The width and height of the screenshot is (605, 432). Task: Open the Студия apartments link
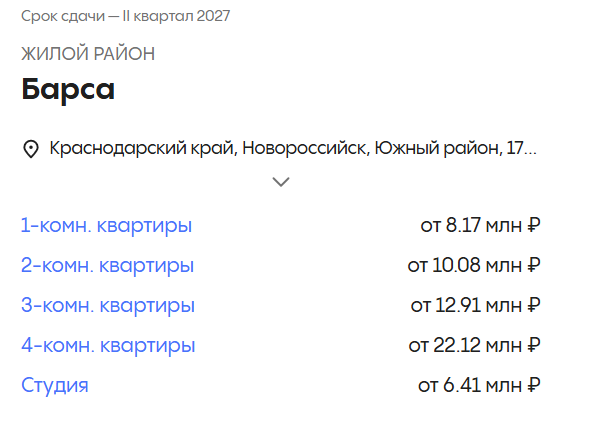pyautogui.click(x=55, y=385)
